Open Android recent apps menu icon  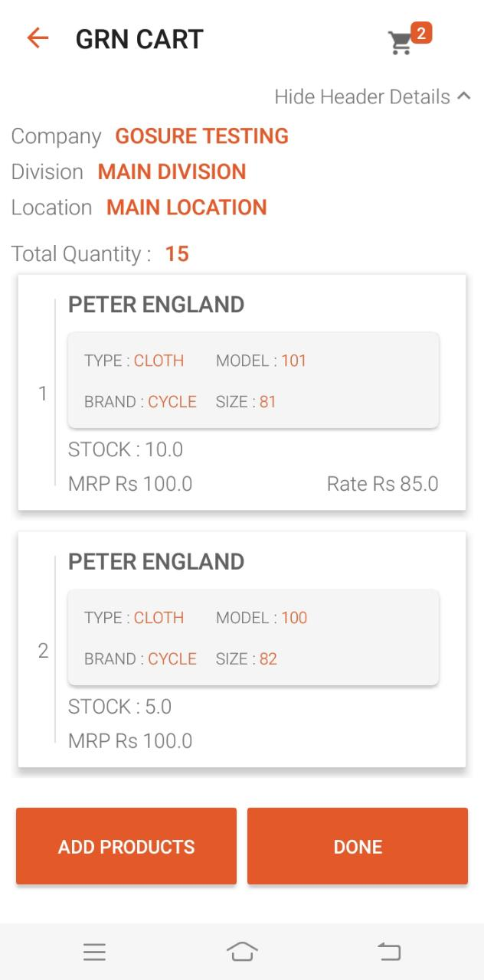click(x=94, y=952)
